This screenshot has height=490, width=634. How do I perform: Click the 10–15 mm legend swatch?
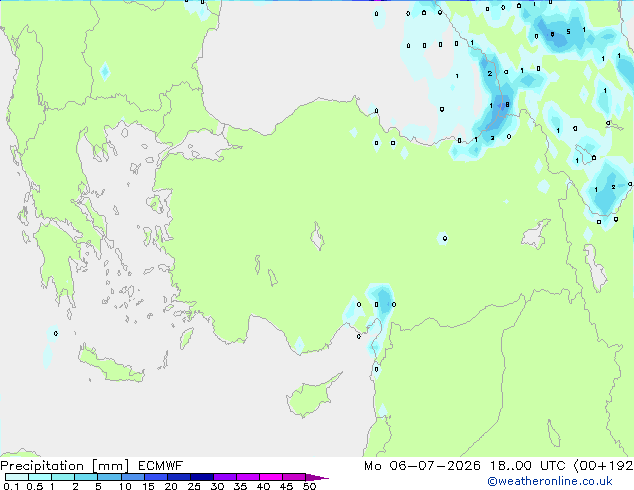132,477
